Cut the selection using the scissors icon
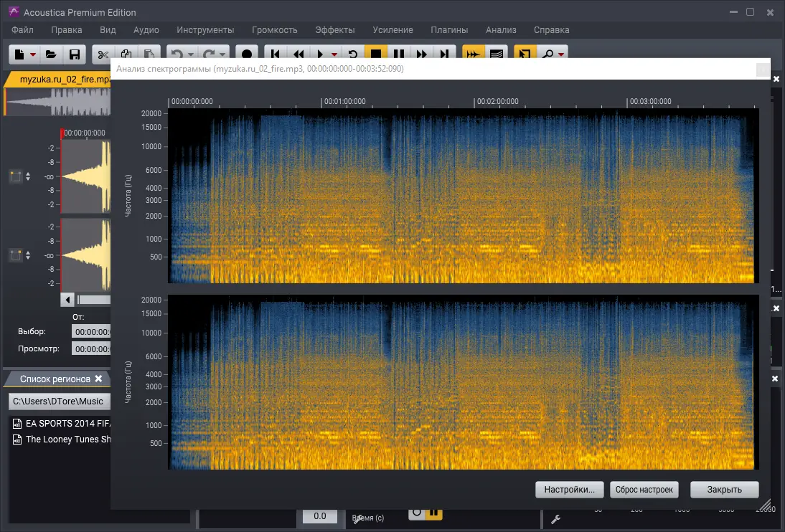The image size is (785, 532). [103, 54]
